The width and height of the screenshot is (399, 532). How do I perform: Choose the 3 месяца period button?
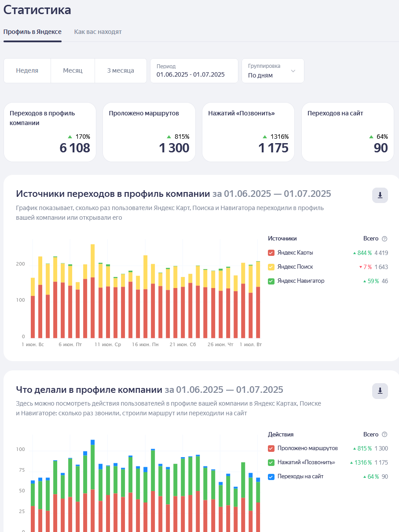[x=121, y=70]
